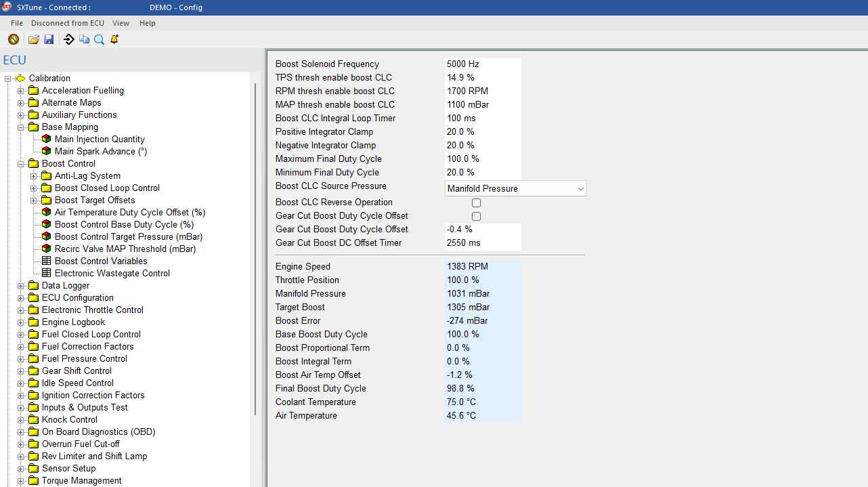Click the arrow-into-diamond toolbar icon

tap(68, 39)
